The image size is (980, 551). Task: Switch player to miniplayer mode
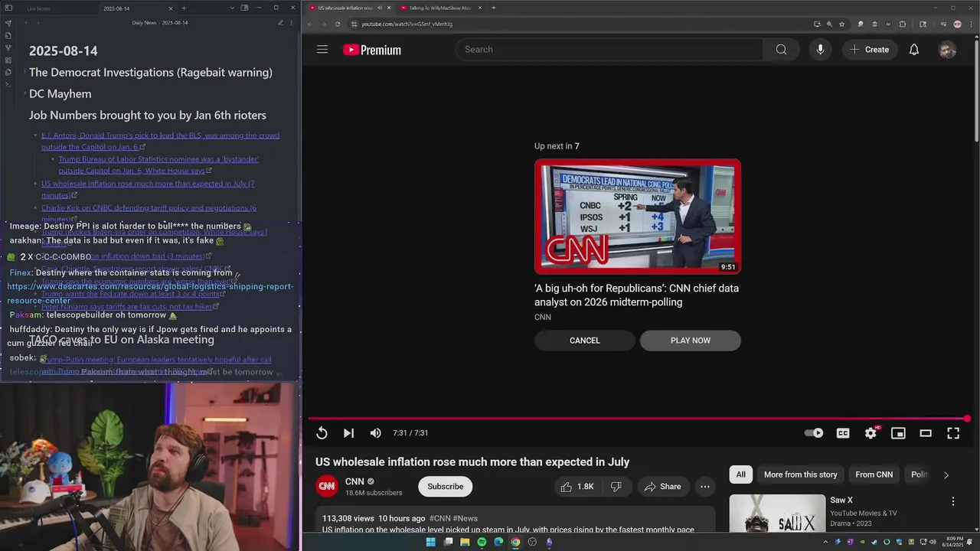[x=898, y=433]
